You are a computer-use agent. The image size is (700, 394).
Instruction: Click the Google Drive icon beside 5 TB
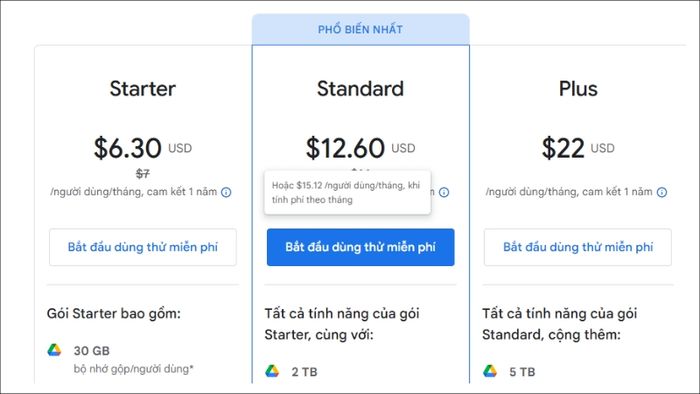coord(490,371)
